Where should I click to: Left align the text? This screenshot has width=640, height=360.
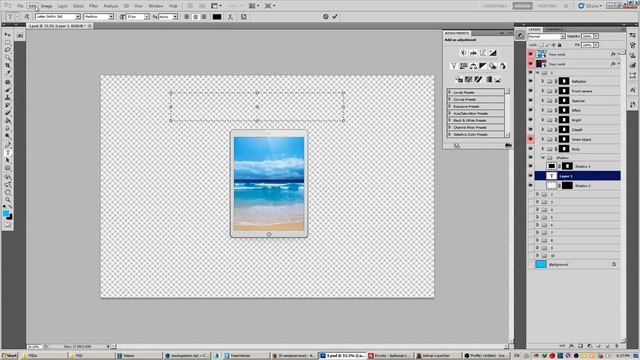point(187,17)
